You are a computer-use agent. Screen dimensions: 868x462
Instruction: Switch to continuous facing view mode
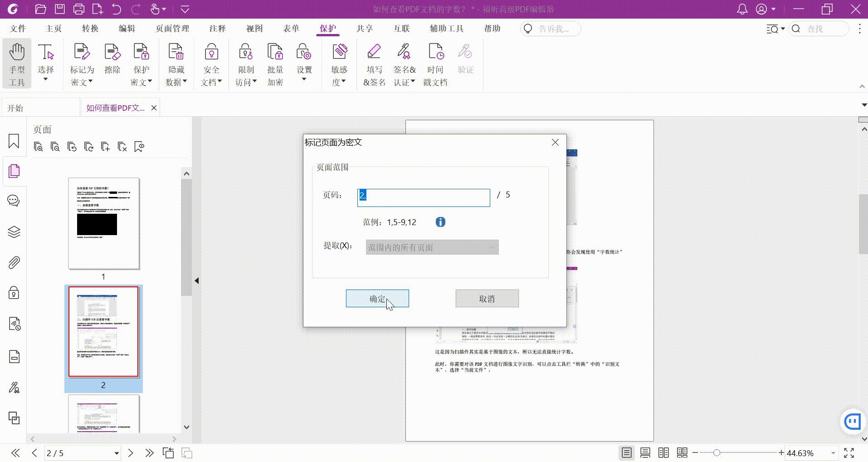(x=682, y=452)
